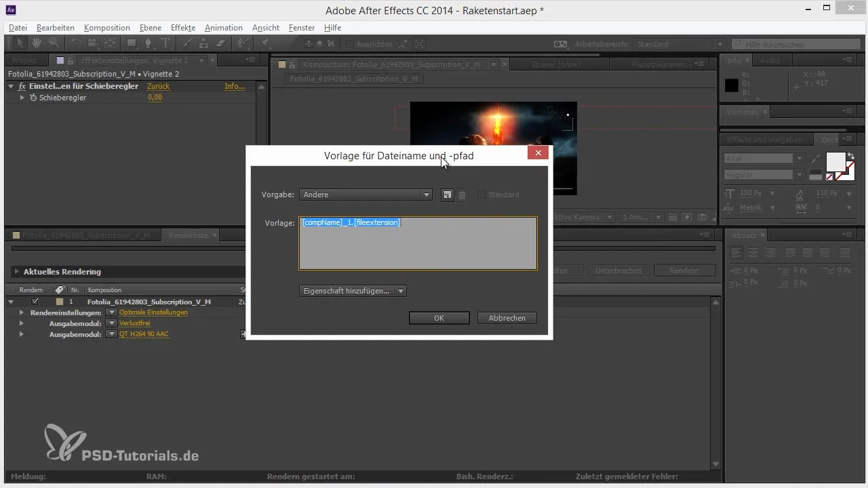
Task: Select the Selection arrow tool
Action: 21,43
